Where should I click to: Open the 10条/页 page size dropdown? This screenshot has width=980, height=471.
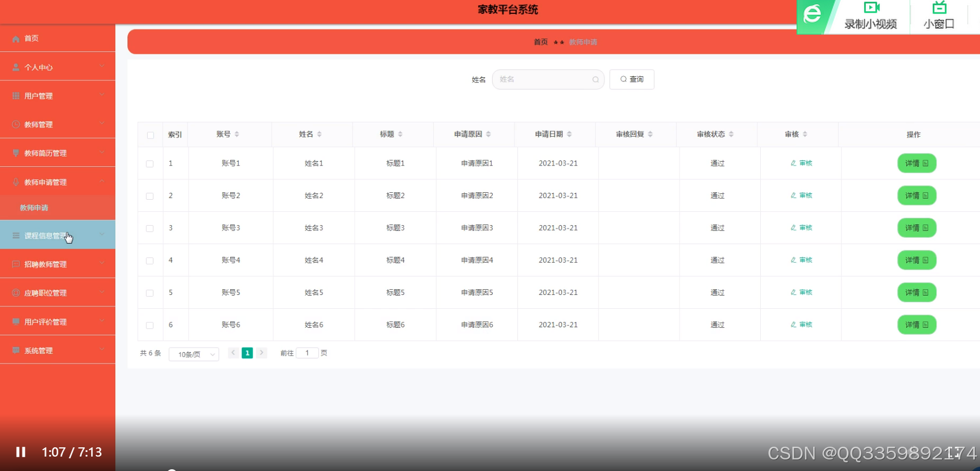pyautogui.click(x=194, y=354)
